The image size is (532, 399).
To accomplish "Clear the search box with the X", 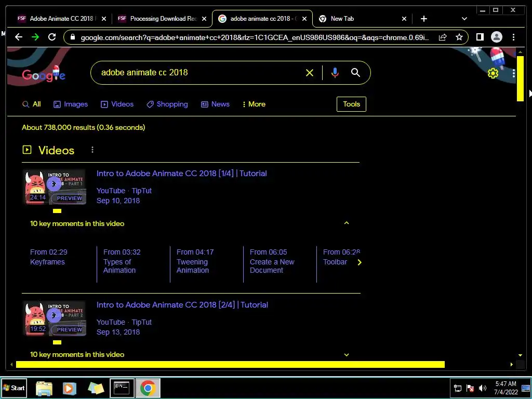I will click(x=310, y=73).
